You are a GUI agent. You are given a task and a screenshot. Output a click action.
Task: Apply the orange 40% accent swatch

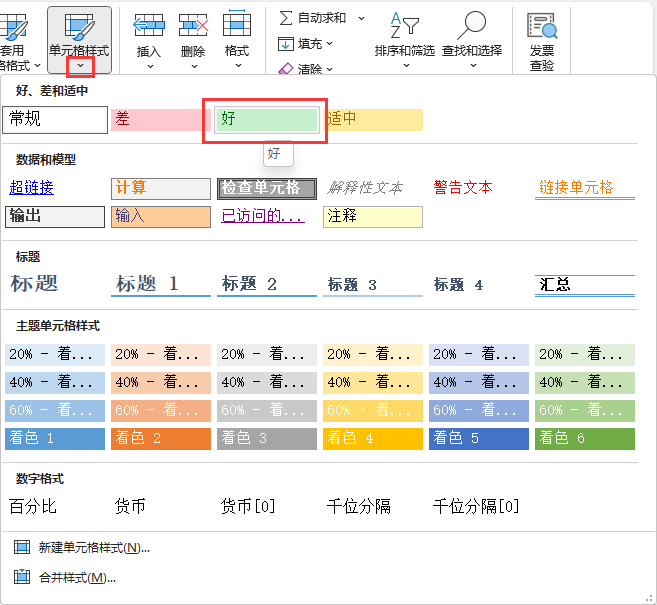(161, 383)
